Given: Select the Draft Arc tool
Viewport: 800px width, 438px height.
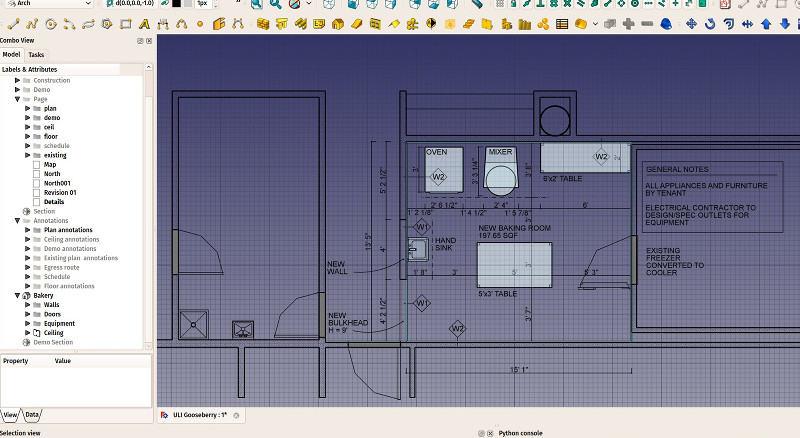Looking at the screenshot, I should [x=69, y=24].
